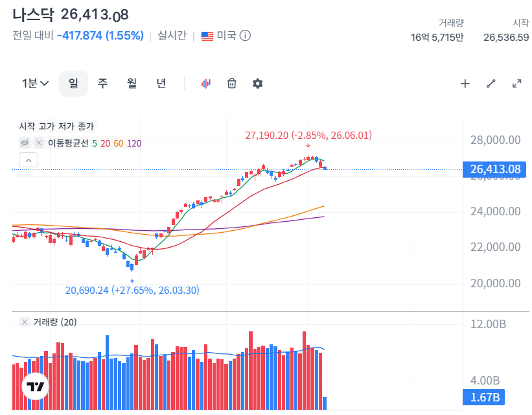Viewport: 532px width, 415px height.
Task: Click the 24,000.00 price axis label
Action: click(495, 211)
